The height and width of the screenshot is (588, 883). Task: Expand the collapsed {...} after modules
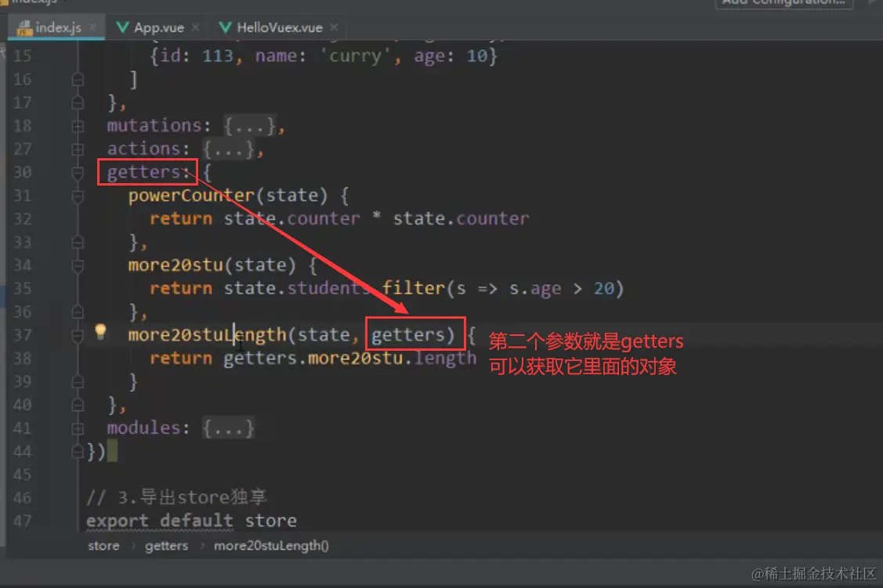point(229,428)
